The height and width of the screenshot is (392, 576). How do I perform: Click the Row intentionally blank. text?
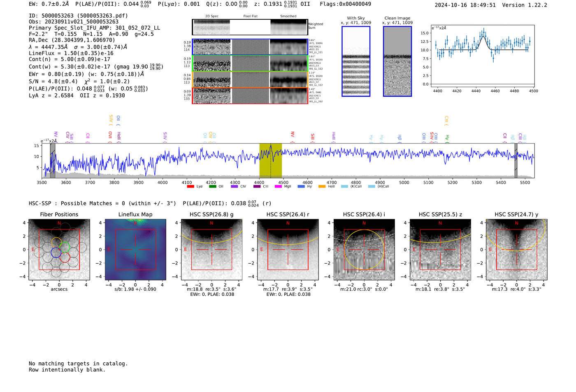point(67,370)
